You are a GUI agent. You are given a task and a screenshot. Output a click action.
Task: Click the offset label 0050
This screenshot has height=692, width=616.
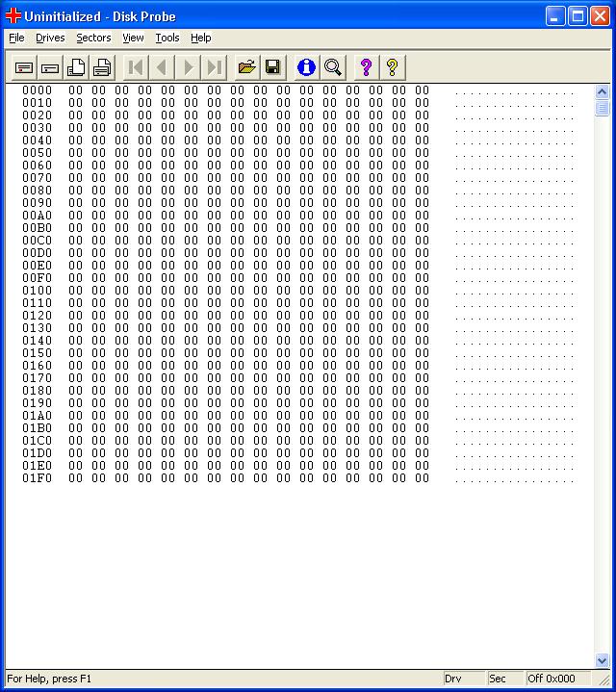point(38,153)
